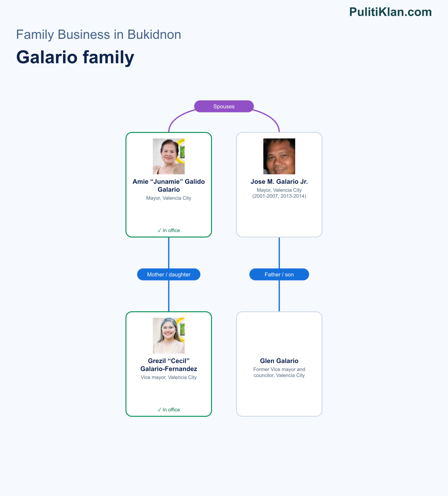Click the Father / son relationship label

(x=279, y=275)
